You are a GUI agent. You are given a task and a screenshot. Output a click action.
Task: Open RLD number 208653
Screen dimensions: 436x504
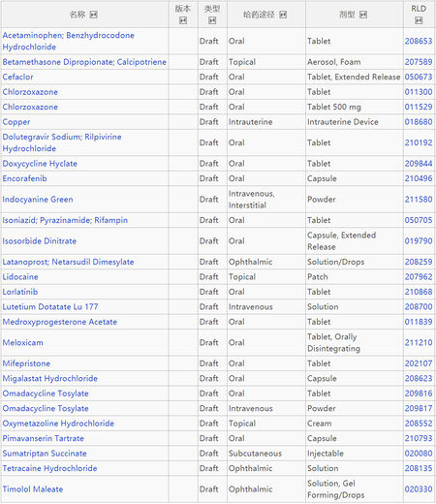point(419,41)
